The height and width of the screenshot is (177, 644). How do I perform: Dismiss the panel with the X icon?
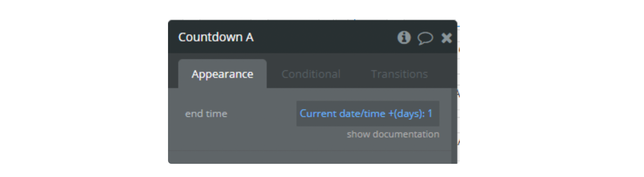(x=446, y=38)
